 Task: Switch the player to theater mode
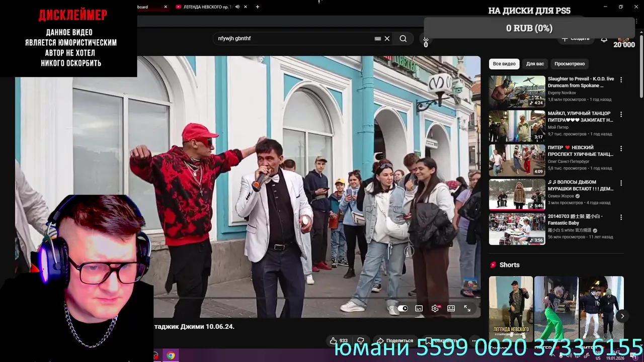click(x=451, y=308)
